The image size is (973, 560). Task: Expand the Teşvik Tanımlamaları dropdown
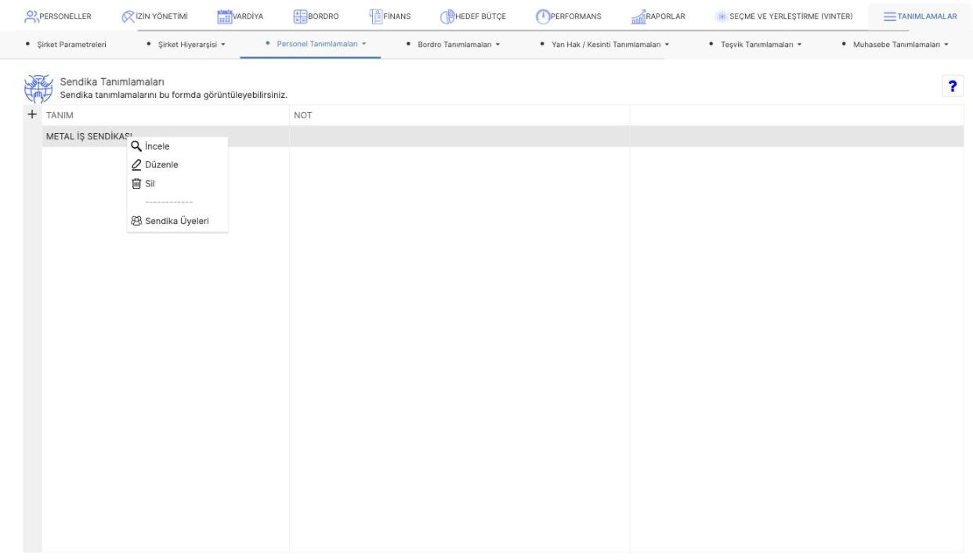[x=799, y=44]
